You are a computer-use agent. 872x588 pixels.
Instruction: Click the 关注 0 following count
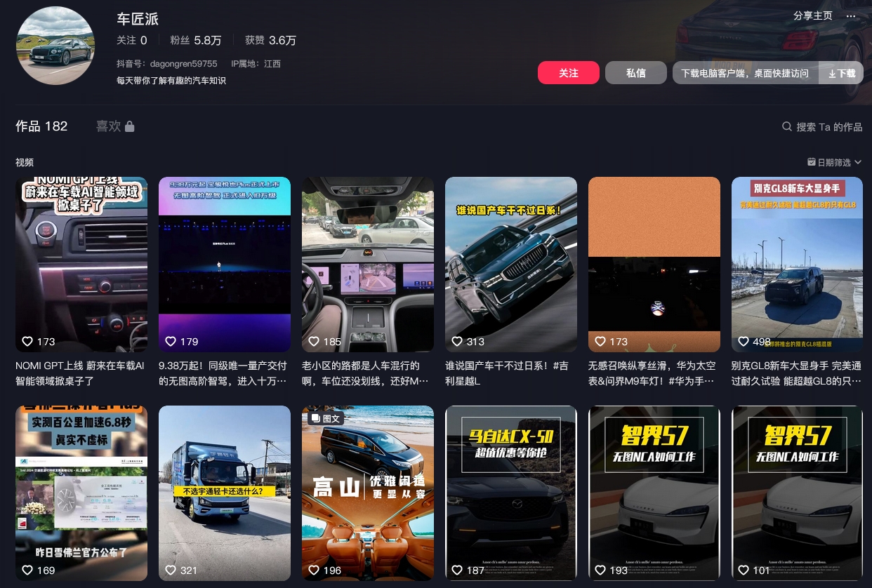132,41
